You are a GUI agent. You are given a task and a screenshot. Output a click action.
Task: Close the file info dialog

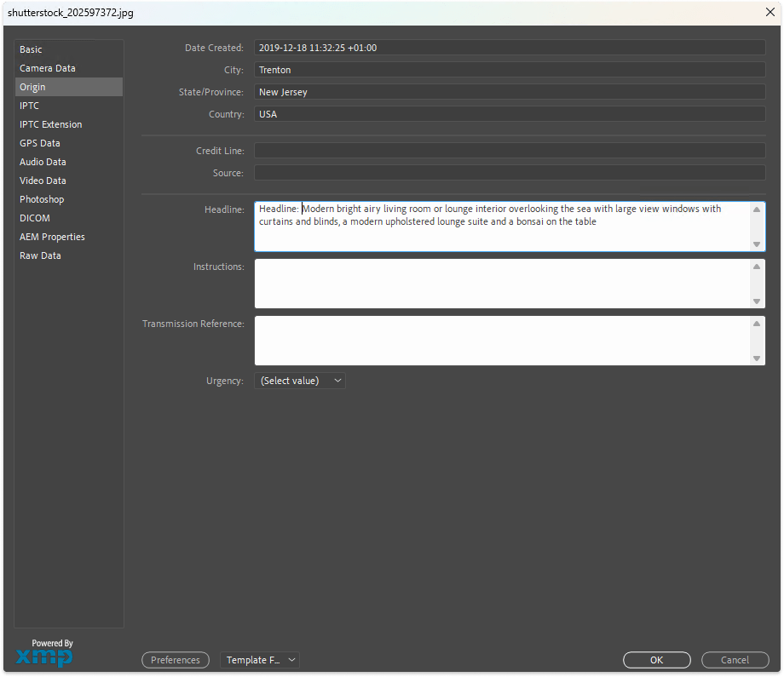point(770,12)
